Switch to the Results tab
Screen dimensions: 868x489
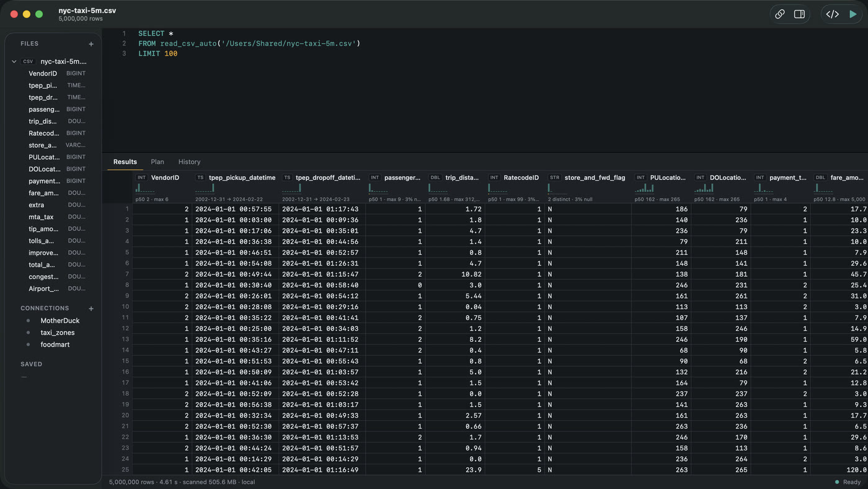(125, 162)
